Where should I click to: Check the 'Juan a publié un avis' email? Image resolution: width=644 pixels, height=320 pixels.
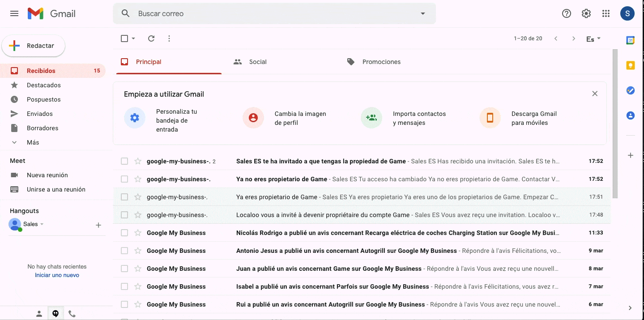tap(124, 269)
